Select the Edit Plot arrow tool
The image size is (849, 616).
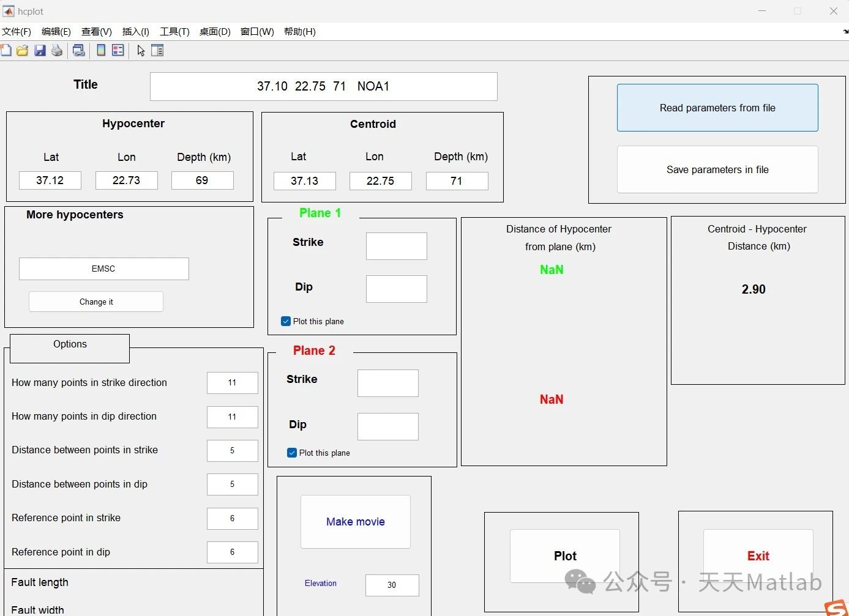coord(141,51)
